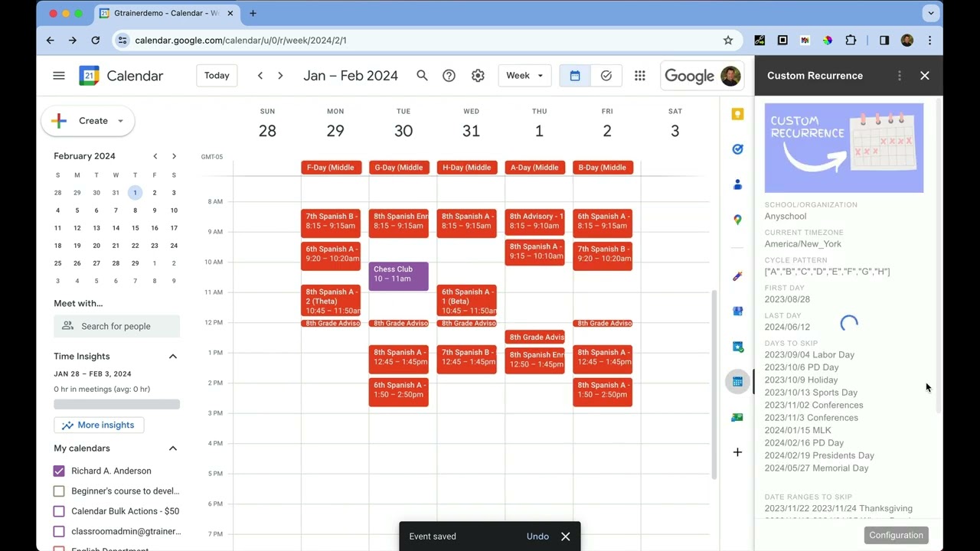Viewport: 980px width, 551px height.
Task: Open the Google apps grid
Action: pos(640,76)
